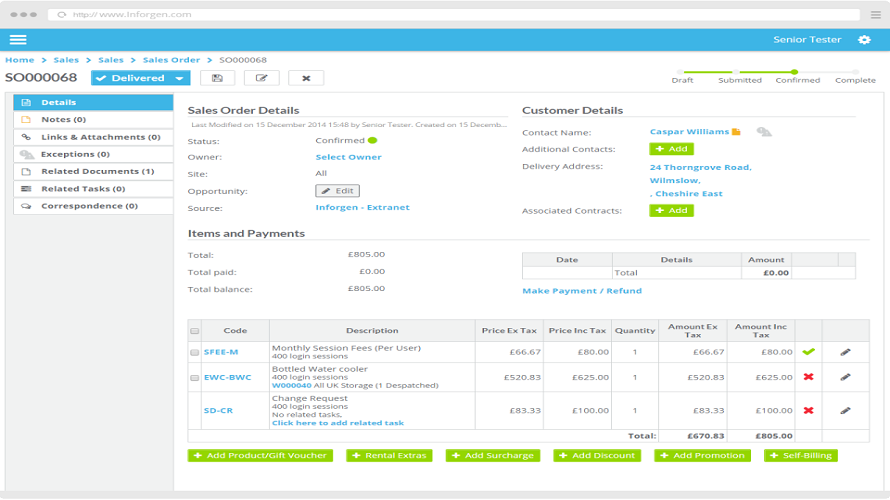890x500 pixels.
Task: Open the Notes (0) tab
Action: click(x=94, y=120)
